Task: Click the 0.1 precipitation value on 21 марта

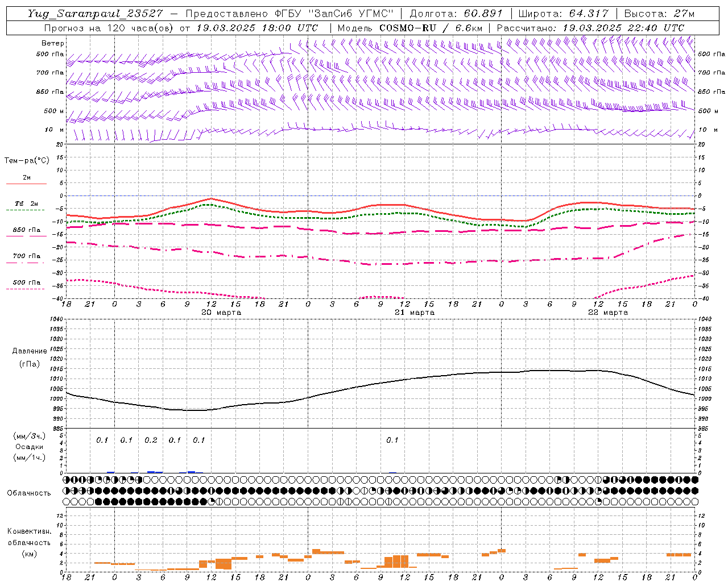Action: click(x=392, y=440)
